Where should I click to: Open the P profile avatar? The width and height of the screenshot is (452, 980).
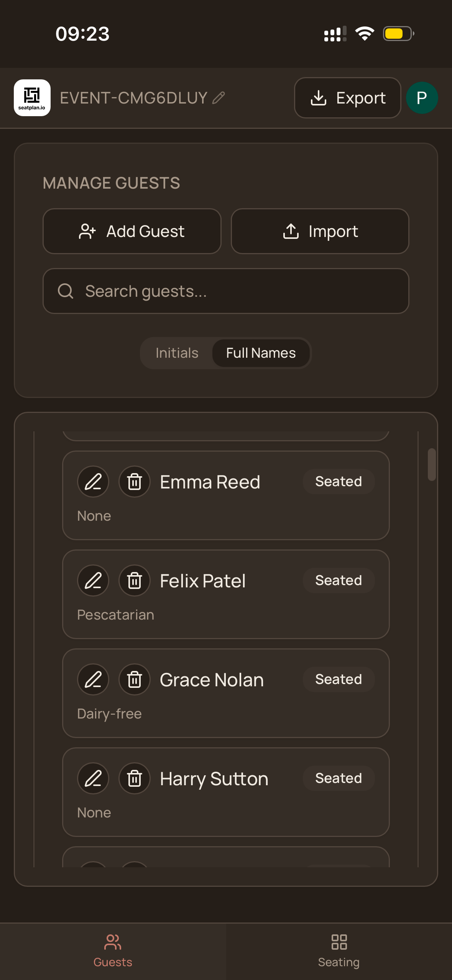tap(421, 98)
